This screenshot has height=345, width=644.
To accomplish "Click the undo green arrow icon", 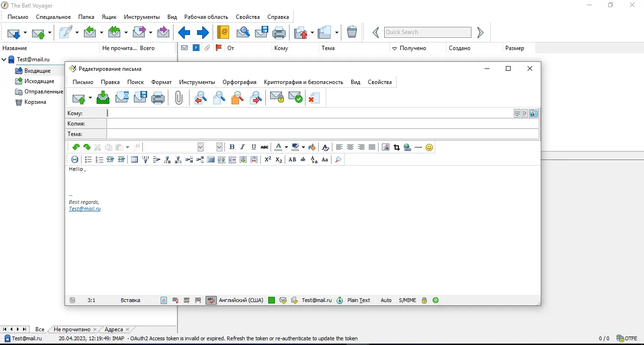I will click(x=76, y=147).
